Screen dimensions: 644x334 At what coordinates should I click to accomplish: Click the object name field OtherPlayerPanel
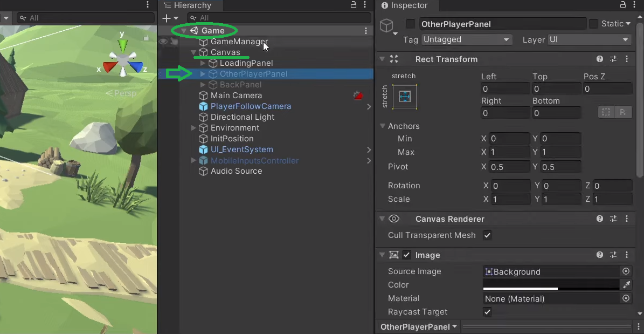coord(502,24)
